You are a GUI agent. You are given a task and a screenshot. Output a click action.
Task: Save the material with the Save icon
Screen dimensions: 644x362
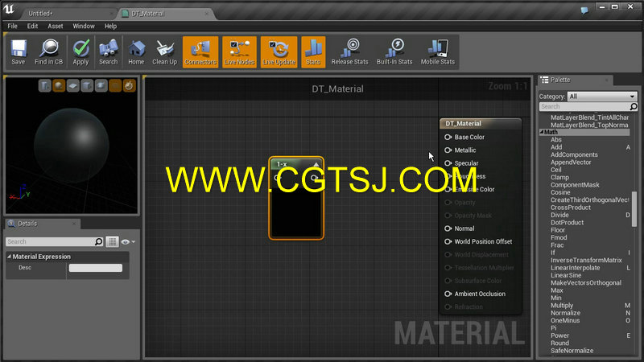[x=18, y=51]
